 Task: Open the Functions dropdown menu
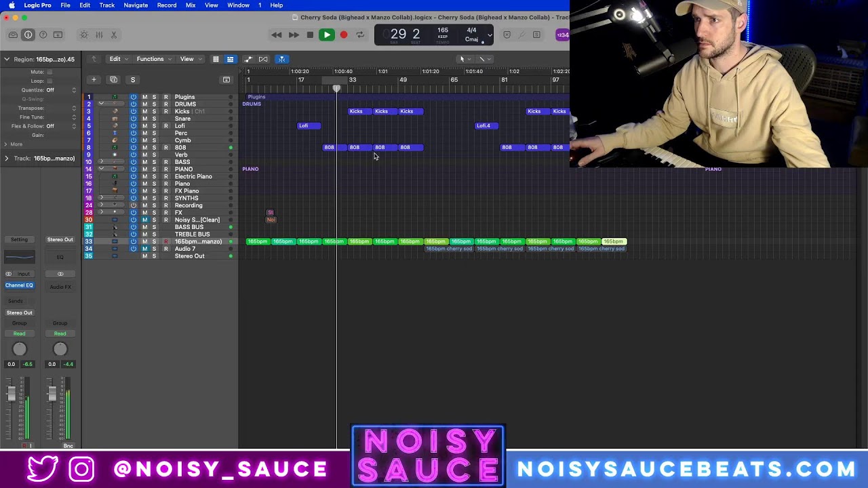click(154, 59)
